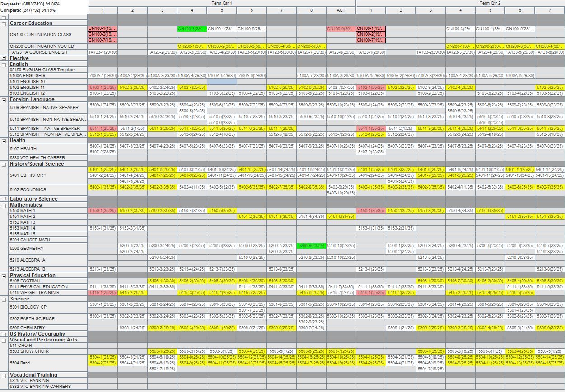The width and height of the screenshot is (565, 392).
Task: Expand the Laboratory Science category
Action: 4,198
